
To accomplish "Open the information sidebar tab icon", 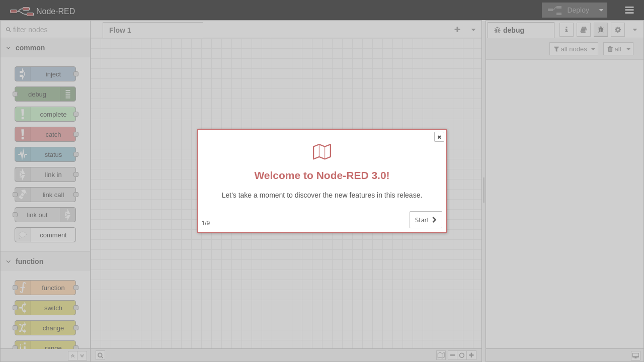I will (567, 30).
